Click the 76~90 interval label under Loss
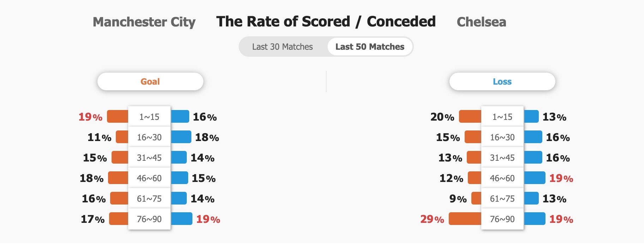The width and height of the screenshot is (644, 244). [x=502, y=219]
